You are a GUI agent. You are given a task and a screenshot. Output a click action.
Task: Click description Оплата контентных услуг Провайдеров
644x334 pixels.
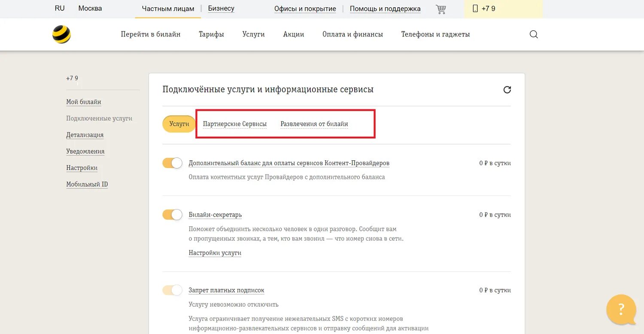click(287, 177)
